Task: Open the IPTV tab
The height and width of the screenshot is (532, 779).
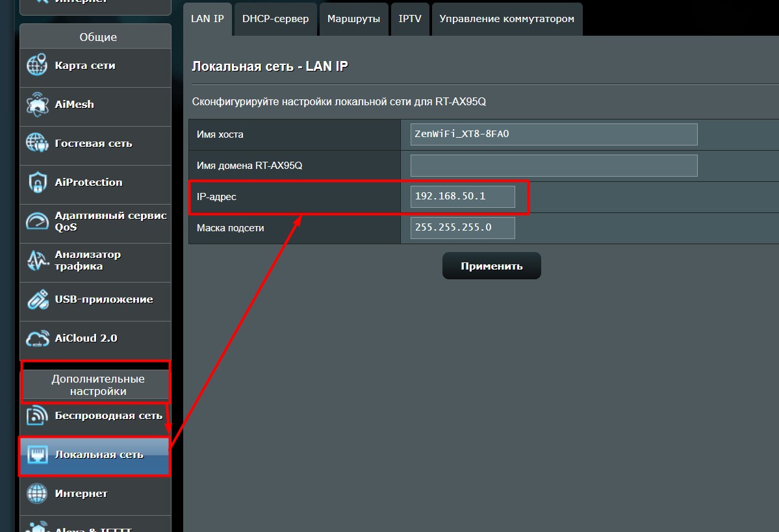Action: pyautogui.click(x=410, y=19)
